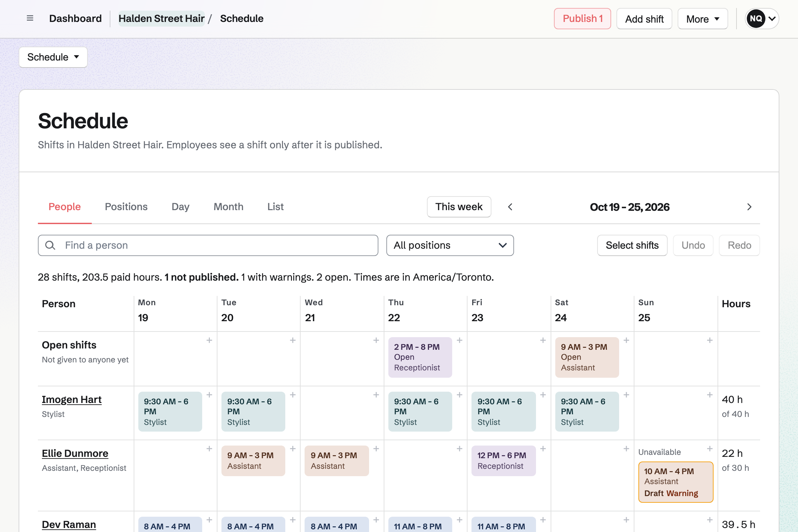
Task: Click Select shifts button
Action: pyautogui.click(x=632, y=245)
